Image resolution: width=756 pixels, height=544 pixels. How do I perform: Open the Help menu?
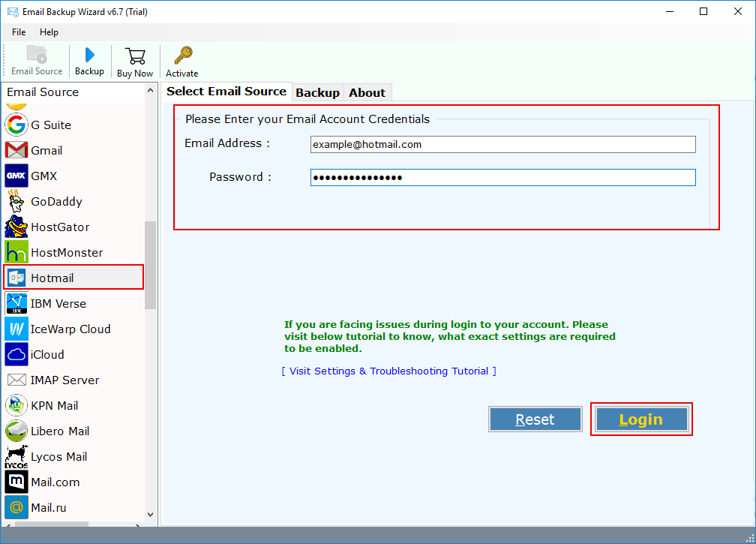[x=49, y=32]
